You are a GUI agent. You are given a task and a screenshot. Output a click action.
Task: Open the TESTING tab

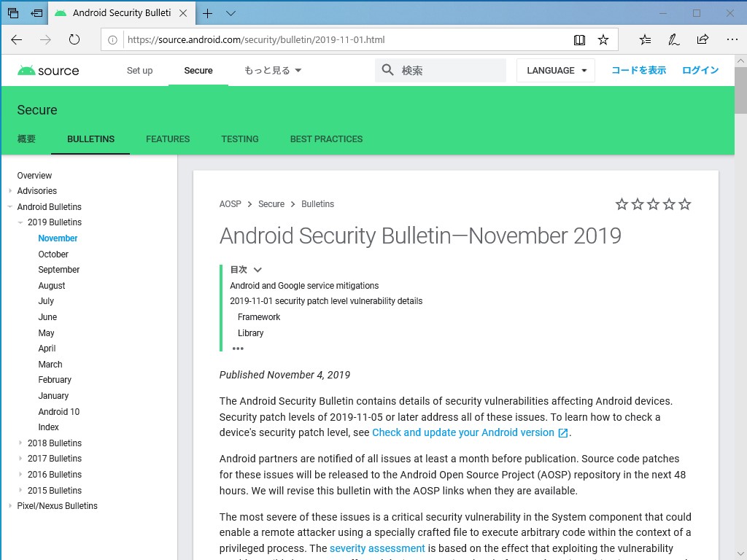pyautogui.click(x=239, y=139)
